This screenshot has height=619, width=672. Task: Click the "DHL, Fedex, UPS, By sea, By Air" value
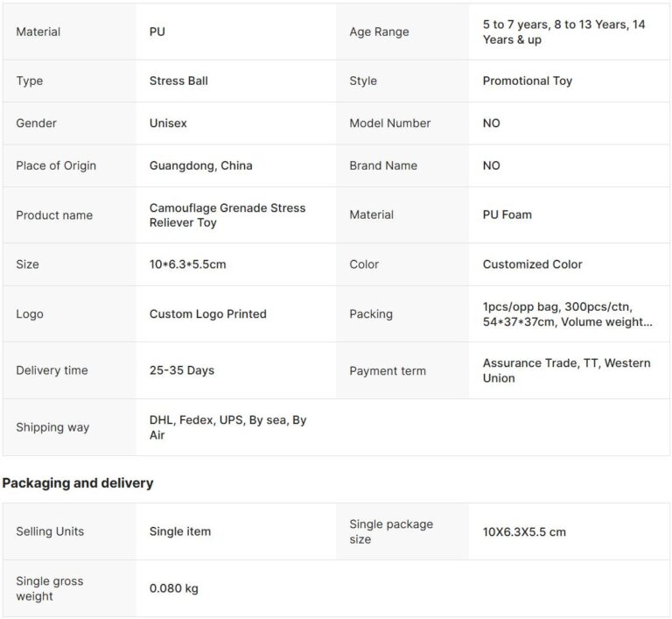point(227,427)
